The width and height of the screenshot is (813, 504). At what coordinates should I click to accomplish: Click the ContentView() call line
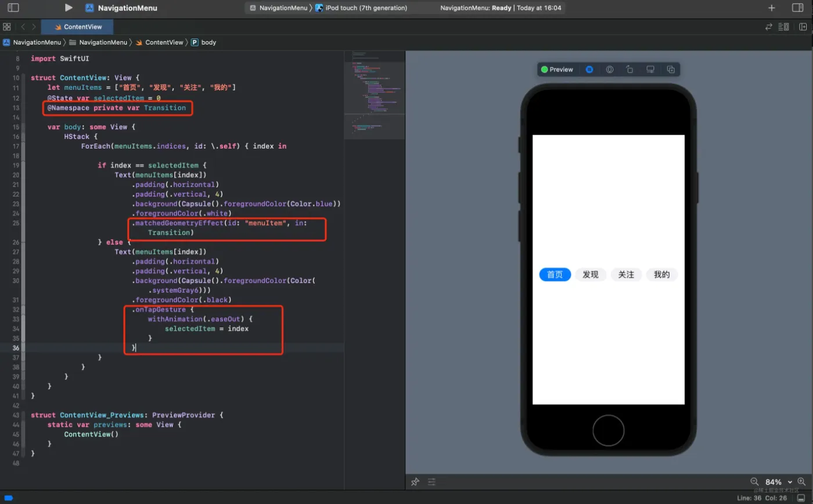pos(91,434)
